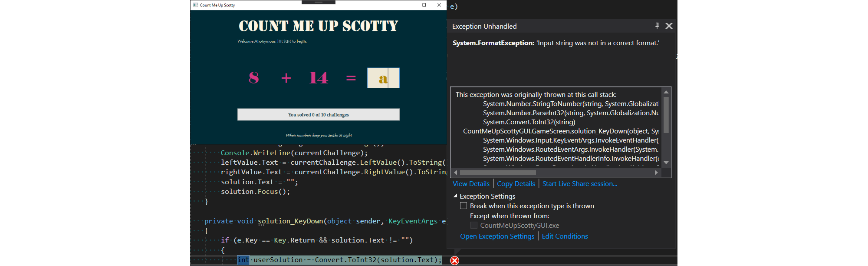This screenshot has height=266, width=868.
Task: Click call stack scroll up arrow
Action: (666, 92)
